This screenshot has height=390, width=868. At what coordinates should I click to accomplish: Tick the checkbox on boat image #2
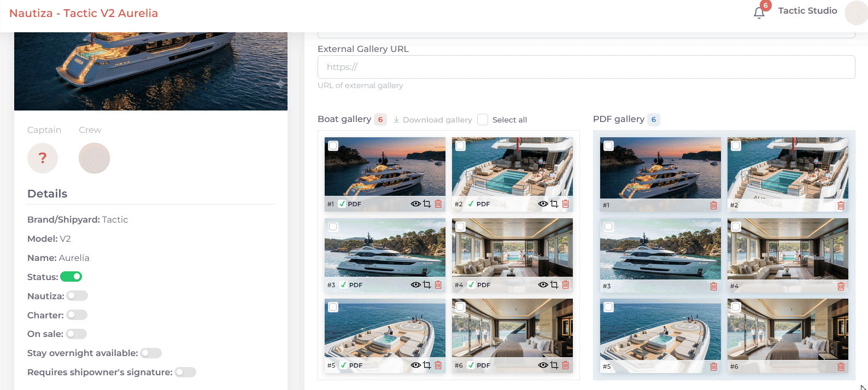461,145
